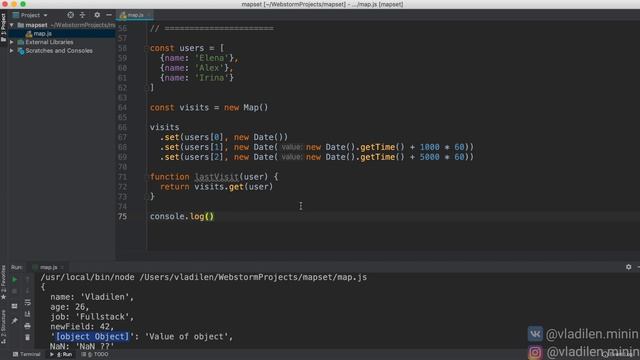Click the External Libraries icon

click(x=21, y=42)
